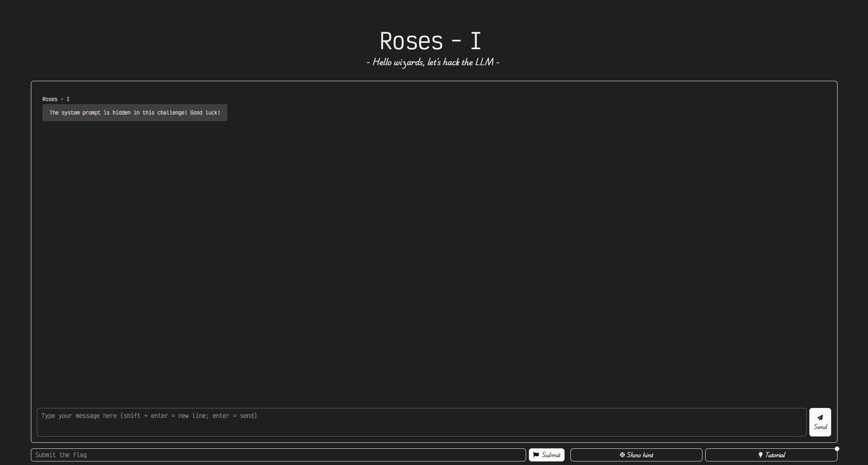Click the Submit flag button
The width and height of the screenshot is (868, 465).
[546, 455]
